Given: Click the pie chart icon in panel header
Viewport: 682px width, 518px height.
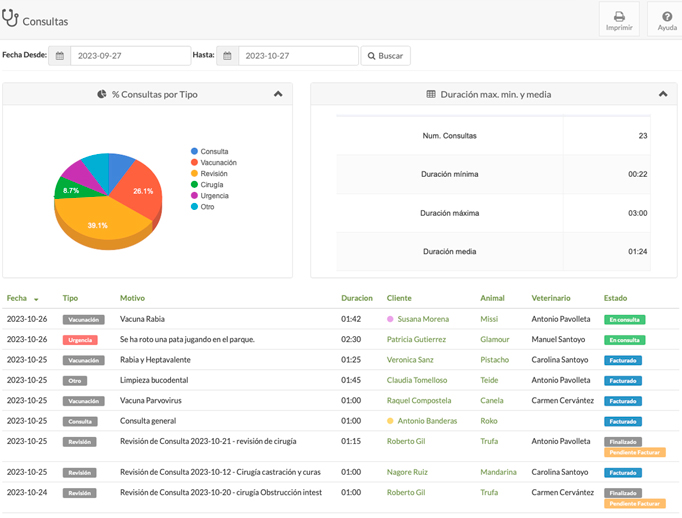Looking at the screenshot, I should pyautogui.click(x=102, y=95).
